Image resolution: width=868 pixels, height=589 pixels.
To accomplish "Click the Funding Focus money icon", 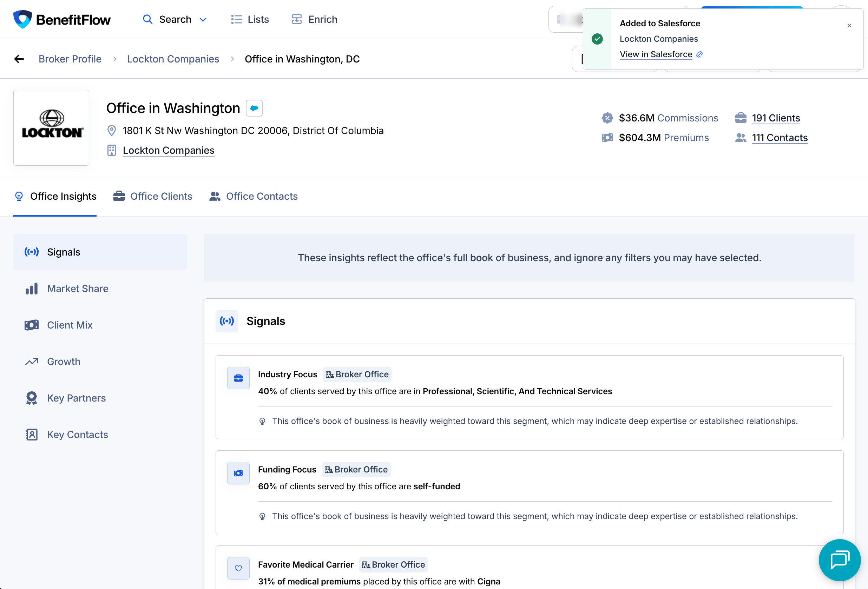I will point(238,473).
